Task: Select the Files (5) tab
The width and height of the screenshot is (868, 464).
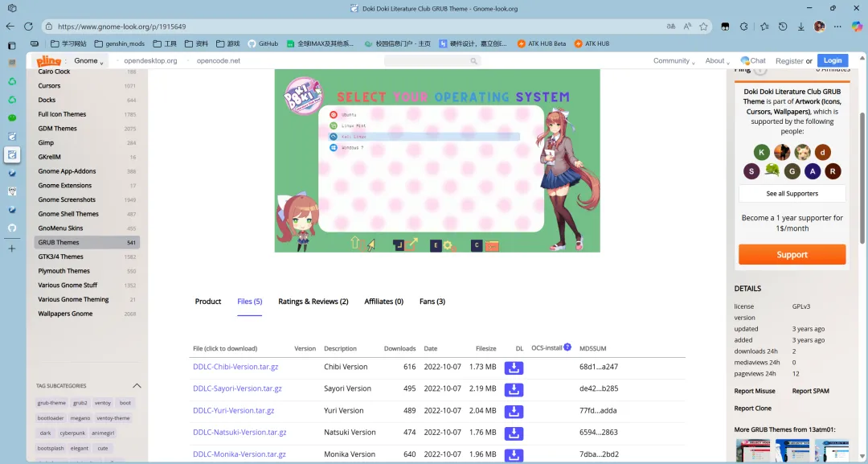Action: point(250,302)
